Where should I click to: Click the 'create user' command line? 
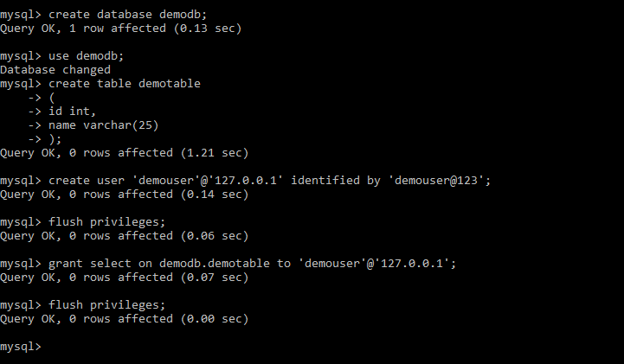coord(246,181)
